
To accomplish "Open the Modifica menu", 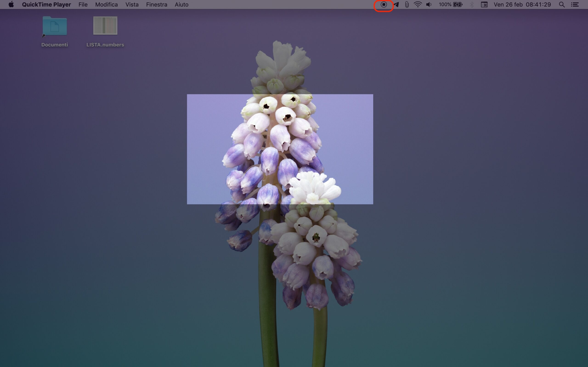I will 106,5.
